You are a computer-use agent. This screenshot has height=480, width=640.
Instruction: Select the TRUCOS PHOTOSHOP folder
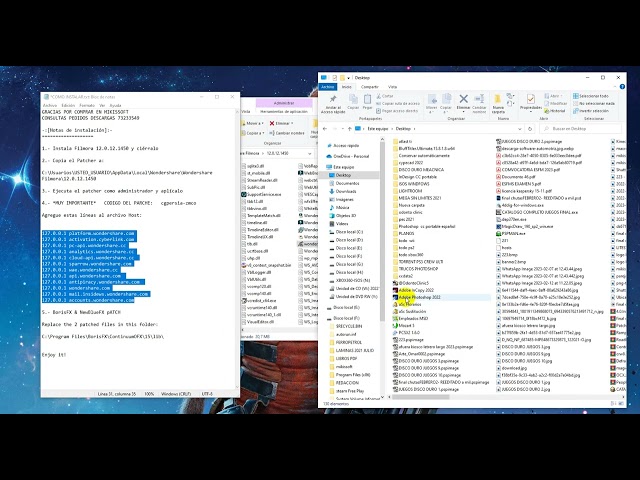pyautogui.click(x=418, y=269)
